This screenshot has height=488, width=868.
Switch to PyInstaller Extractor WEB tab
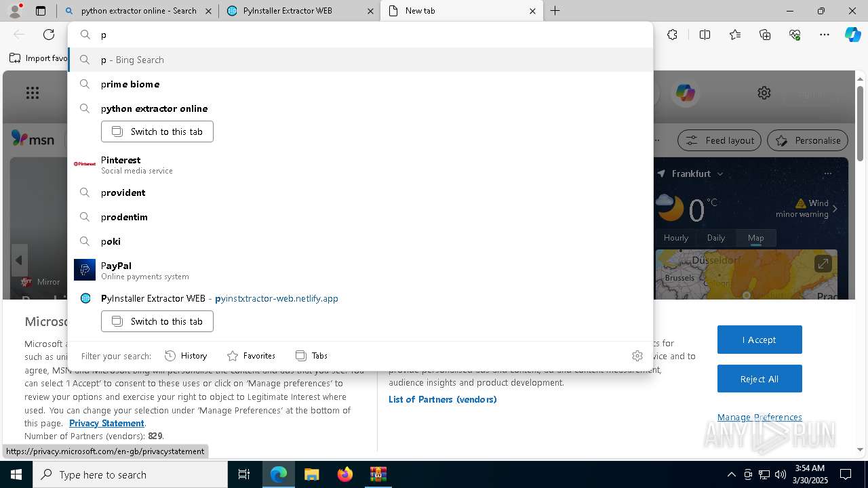[x=298, y=11]
